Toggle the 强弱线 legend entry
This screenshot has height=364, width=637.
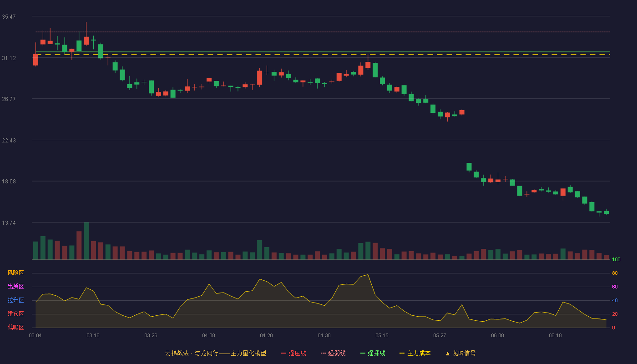point(333,353)
